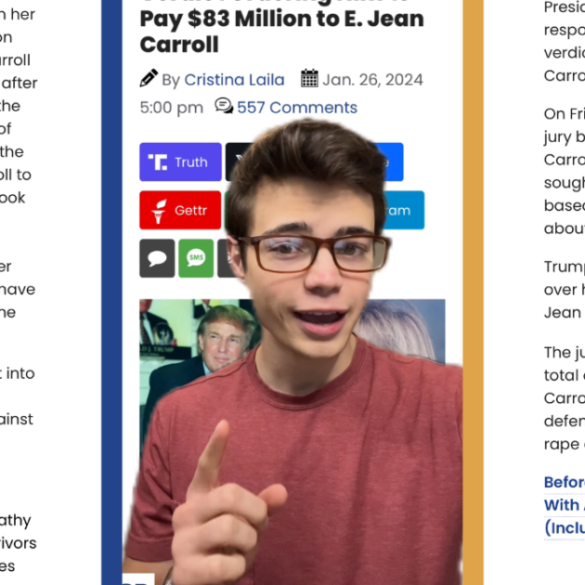Click the bright blue share button
This screenshot has height=585, width=585.
390,162
